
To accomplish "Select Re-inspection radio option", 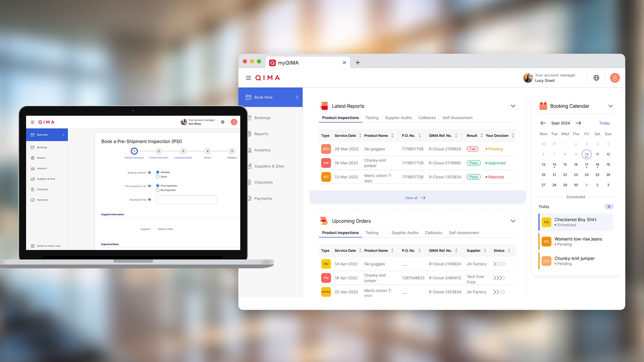I will tap(158, 190).
